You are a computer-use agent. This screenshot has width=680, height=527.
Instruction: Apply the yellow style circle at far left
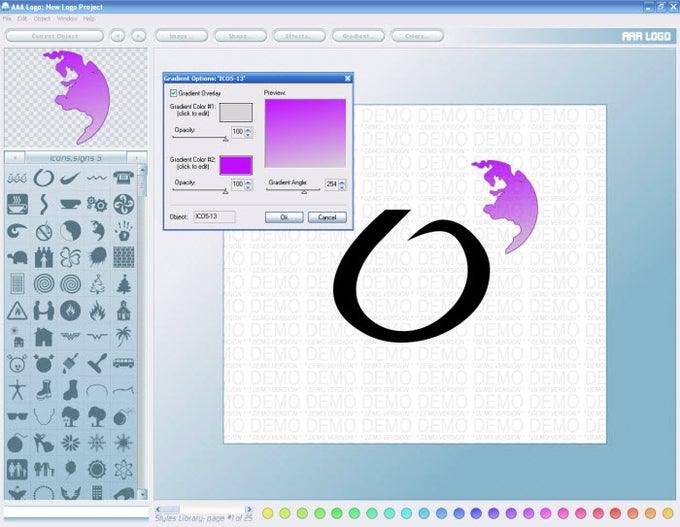tap(268, 513)
